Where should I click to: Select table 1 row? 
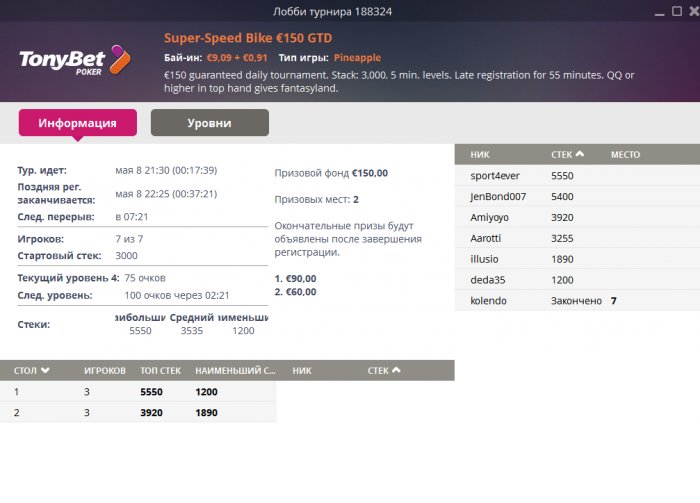tap(137, 392)
